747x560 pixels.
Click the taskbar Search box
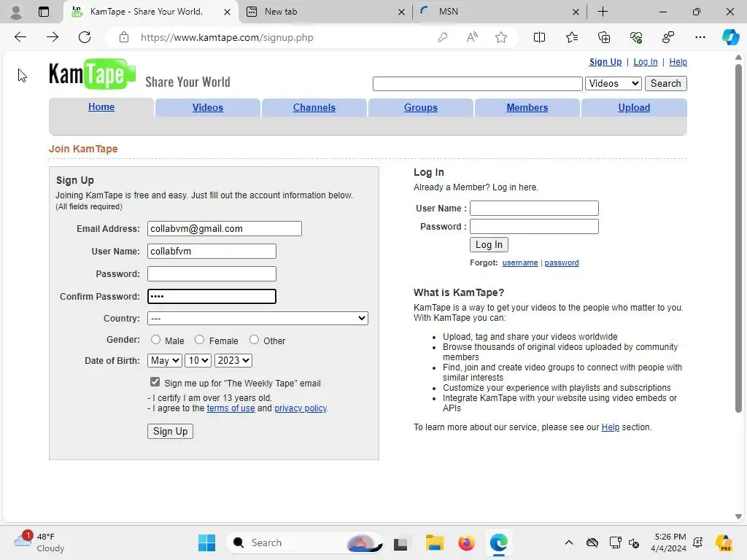coord(305,542)
